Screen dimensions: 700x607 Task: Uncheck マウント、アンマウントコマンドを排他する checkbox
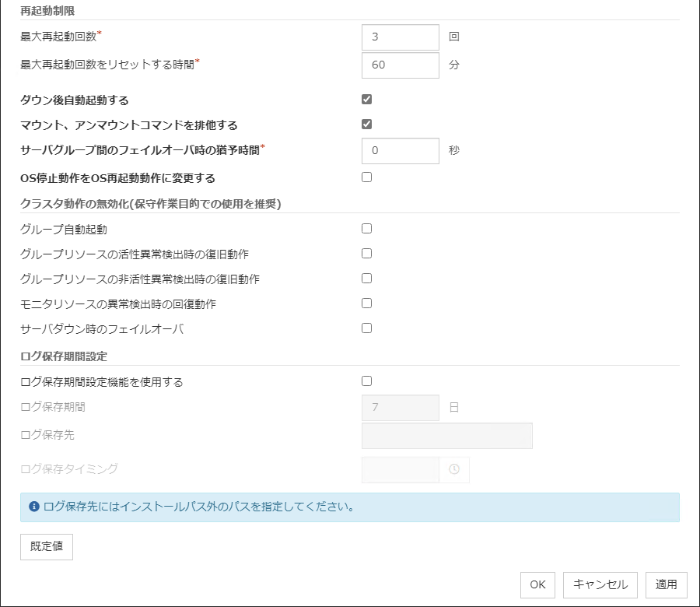click(367, 125)
